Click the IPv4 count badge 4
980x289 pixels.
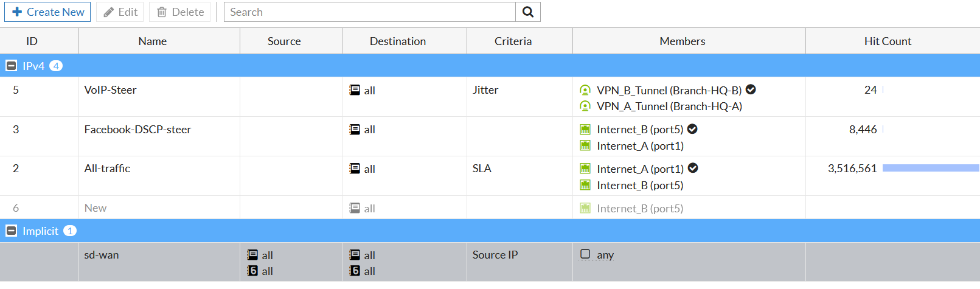56,66
